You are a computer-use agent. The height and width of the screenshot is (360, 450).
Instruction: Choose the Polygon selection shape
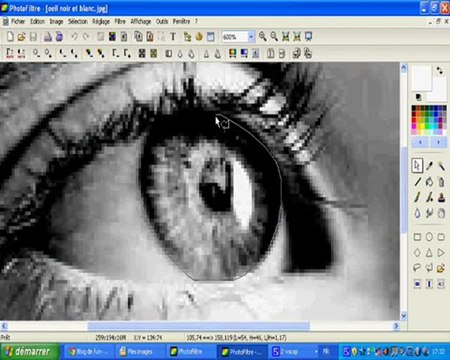429,268
